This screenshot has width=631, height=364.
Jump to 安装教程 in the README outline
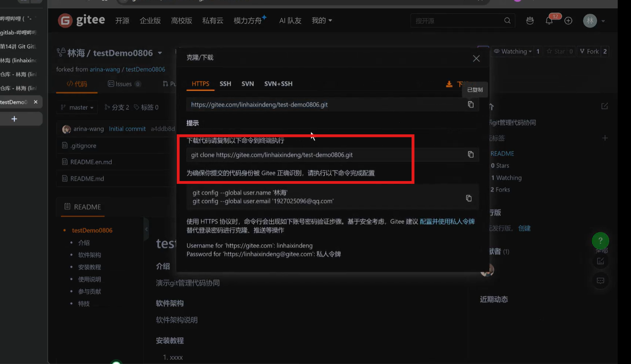90,267
